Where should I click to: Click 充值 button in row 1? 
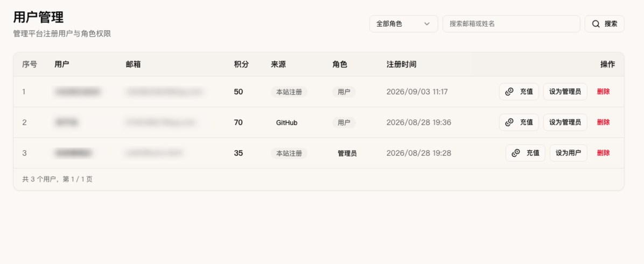pyautogui.click(x=519, y=92)
